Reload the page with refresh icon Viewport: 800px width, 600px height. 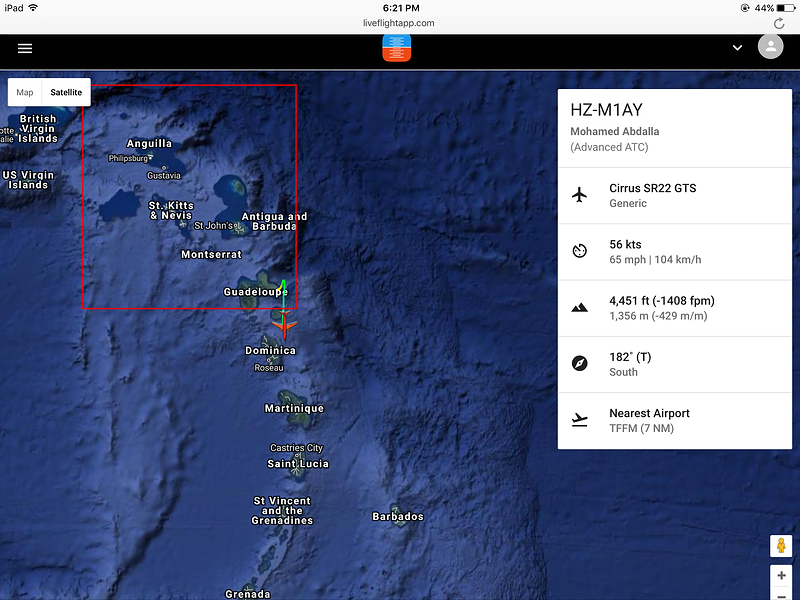pos(779,23)
